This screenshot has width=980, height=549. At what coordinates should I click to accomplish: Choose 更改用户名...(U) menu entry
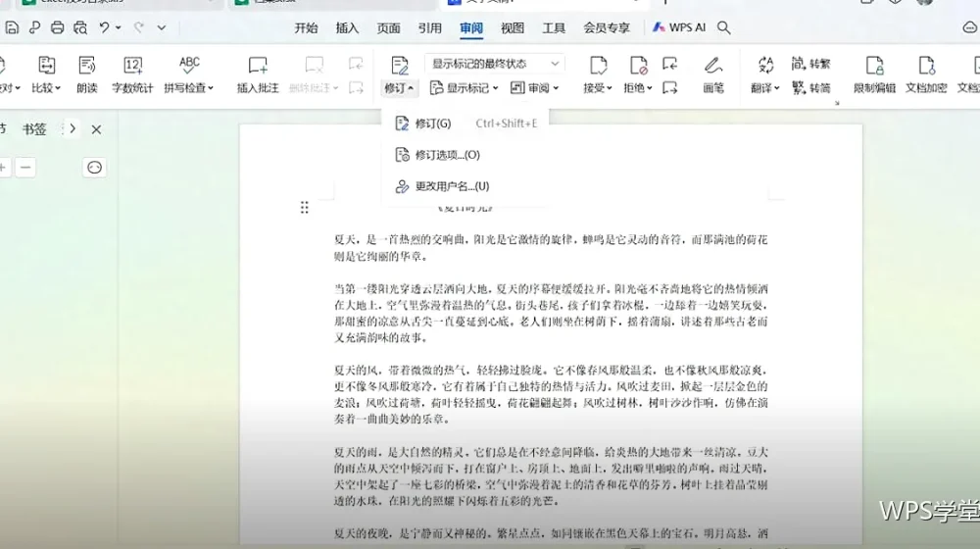[465, 185]
